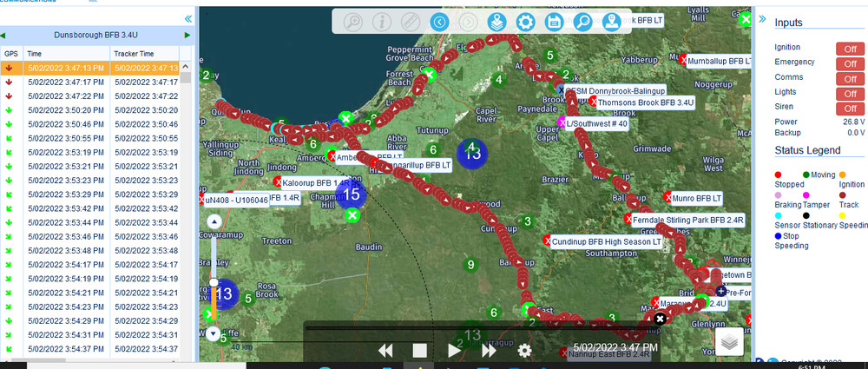Sort by the Time column header
The height and width of the screenshot is (369, 868).
(35, 54)
